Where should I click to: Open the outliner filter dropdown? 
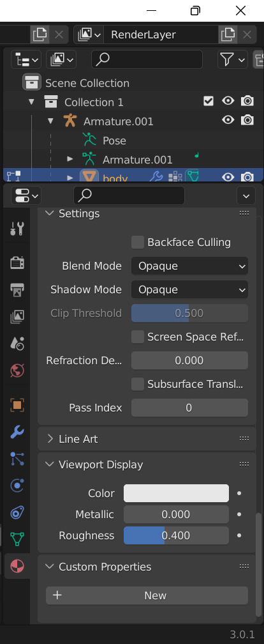pos(232,60)
